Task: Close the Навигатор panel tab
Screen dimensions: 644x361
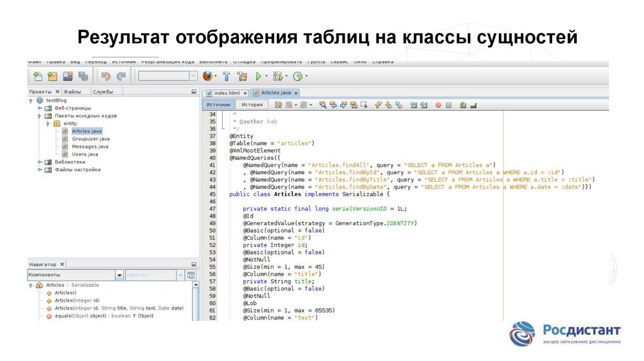Action: tap(62, 265)
